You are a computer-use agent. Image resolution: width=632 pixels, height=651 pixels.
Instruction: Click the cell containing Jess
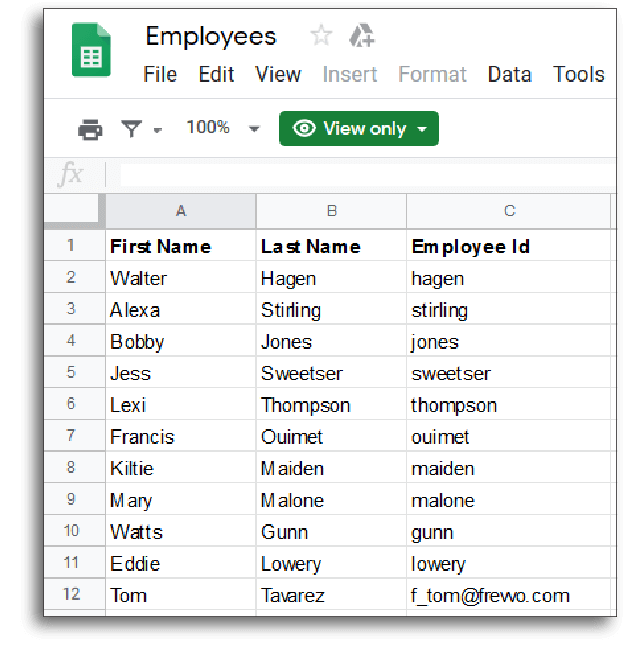click(181, 372)
